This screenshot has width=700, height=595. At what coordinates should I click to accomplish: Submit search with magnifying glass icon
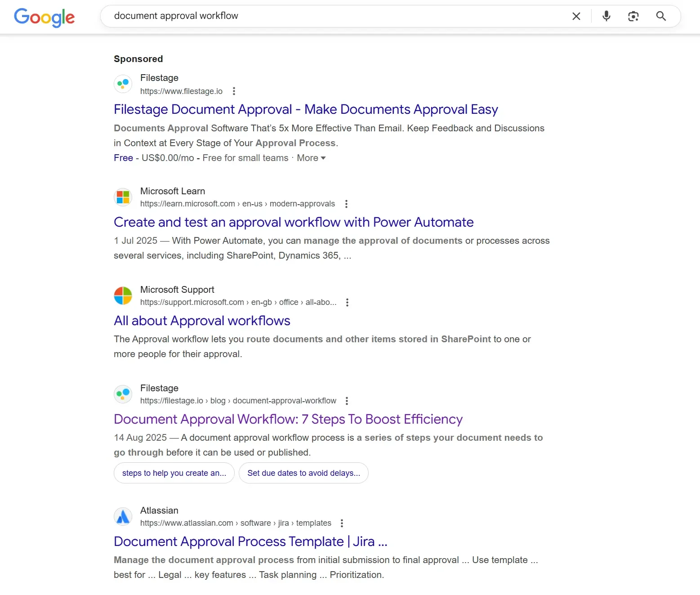661,16
